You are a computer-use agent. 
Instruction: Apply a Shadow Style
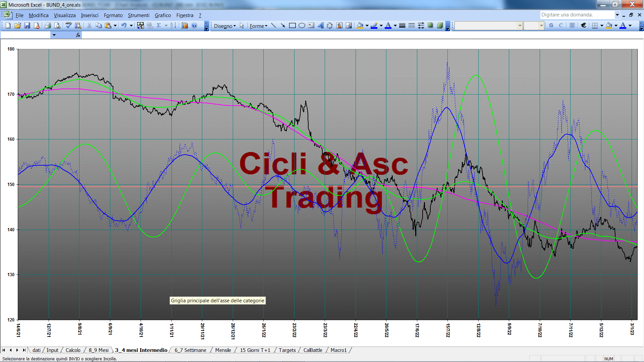click(430, 25)
